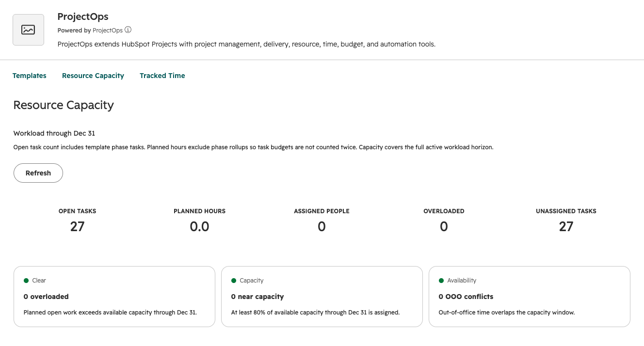The width and height of the screenshot is (644, 346).
Task: Click the Refresh button
Action: click(38, 173)
